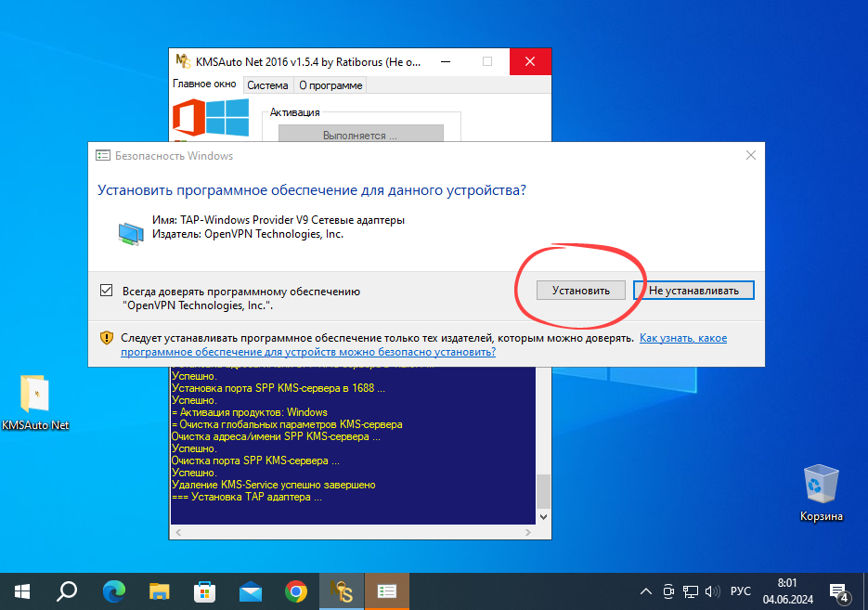Click the Безопасность Windows title icon

coord(103,156)
